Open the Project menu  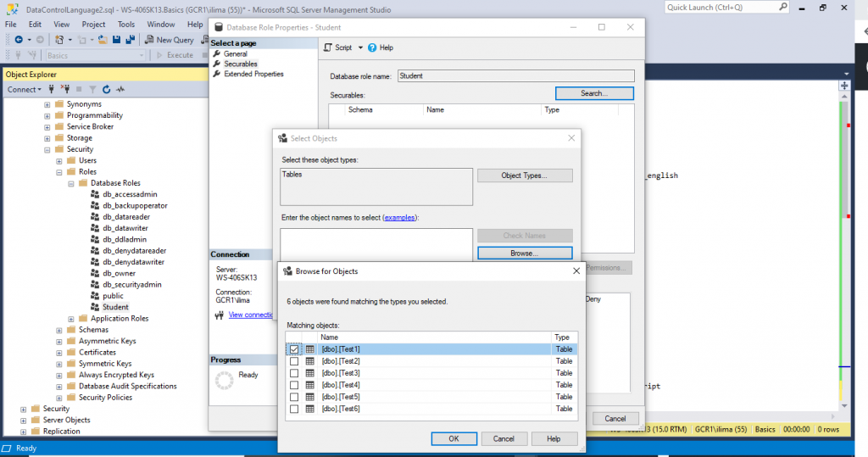click(x=93, y=25)
